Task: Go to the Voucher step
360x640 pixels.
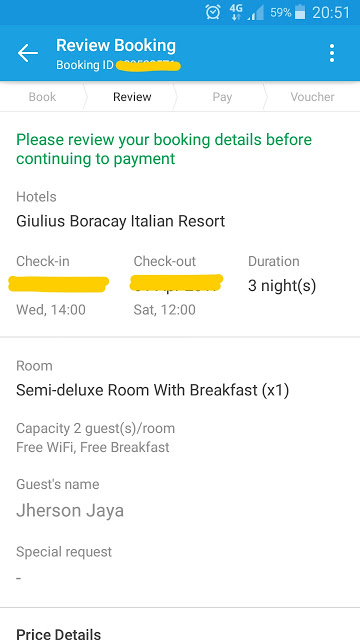Action: pyautogui.click(x=312, y=97)
